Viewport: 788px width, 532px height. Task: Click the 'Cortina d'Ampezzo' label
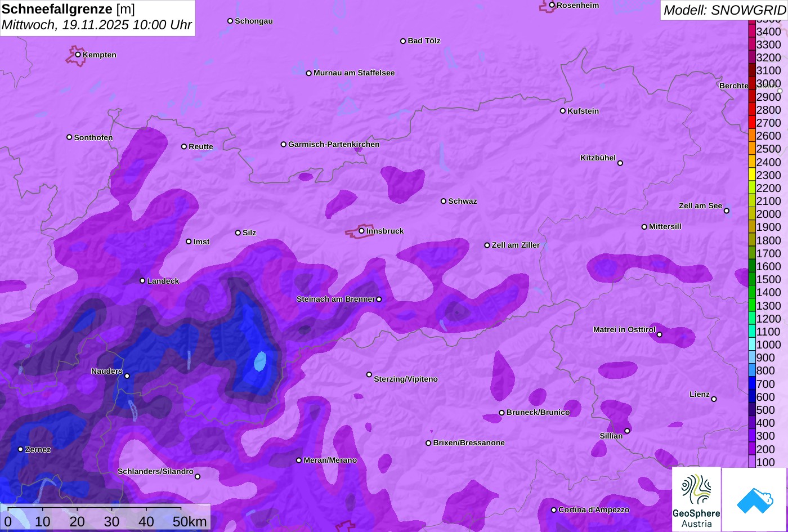click(x=594, y=509)
